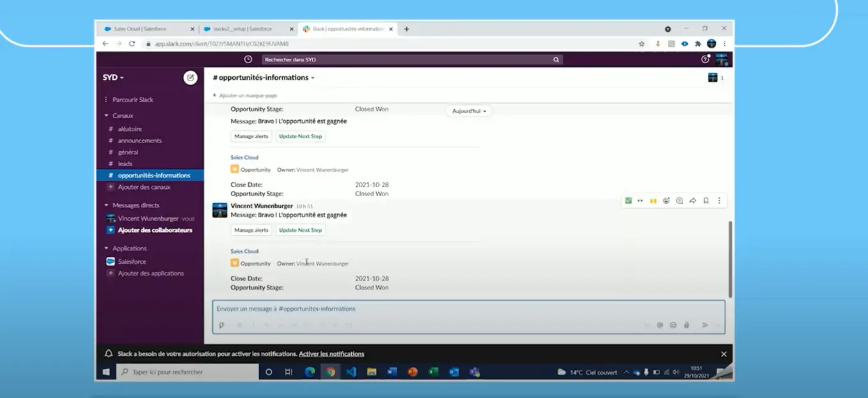
Task: Send message with the arrow icon
Action: (x=705, y=325)
